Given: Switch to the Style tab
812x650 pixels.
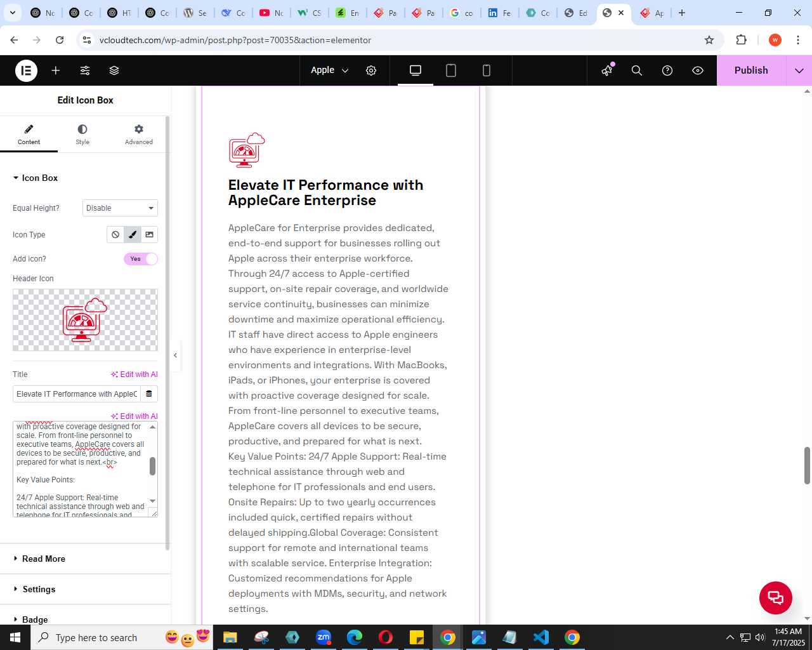Looking at the screenshot, I should [82, 135].
